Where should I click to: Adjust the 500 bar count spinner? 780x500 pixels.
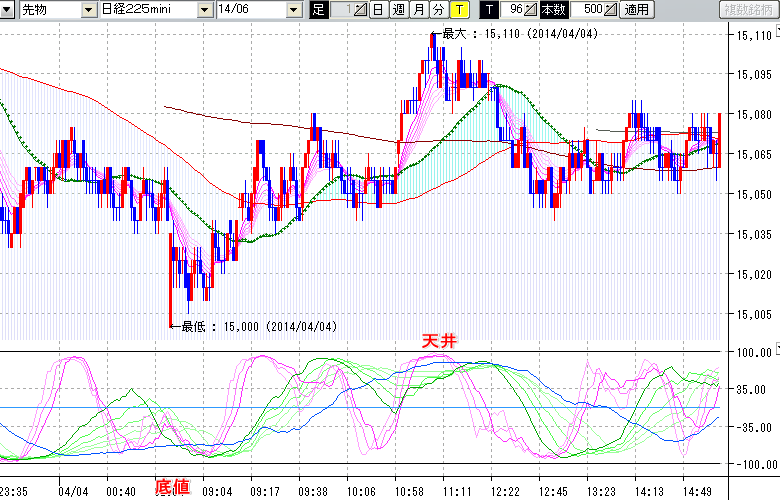pos(611,10)
